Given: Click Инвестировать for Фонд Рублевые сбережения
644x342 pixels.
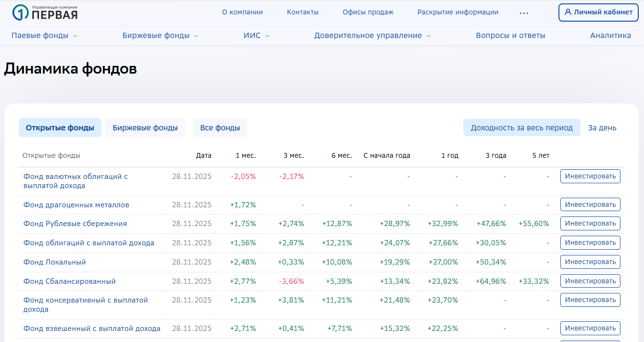Looking at the screenshot, I should (590, 224).
